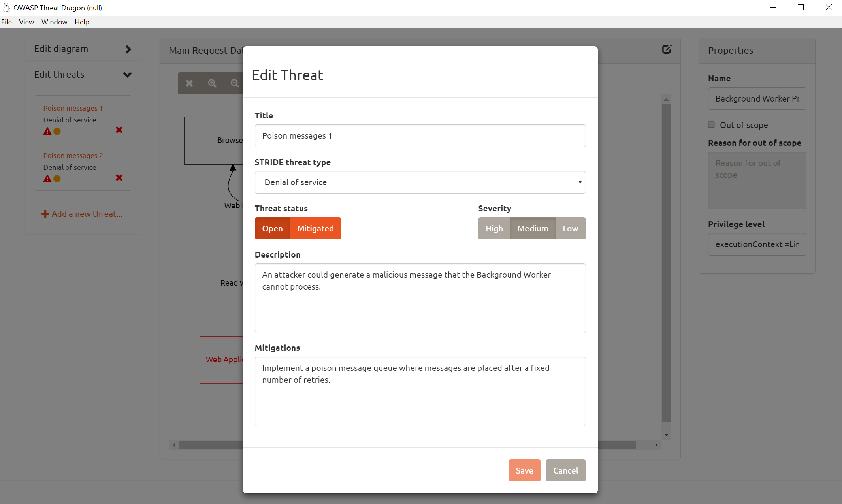The height and width of the screenshot is (504, 842).
Task: Click medium severity dot for Poison messages 1
Action: coord(57,131)
